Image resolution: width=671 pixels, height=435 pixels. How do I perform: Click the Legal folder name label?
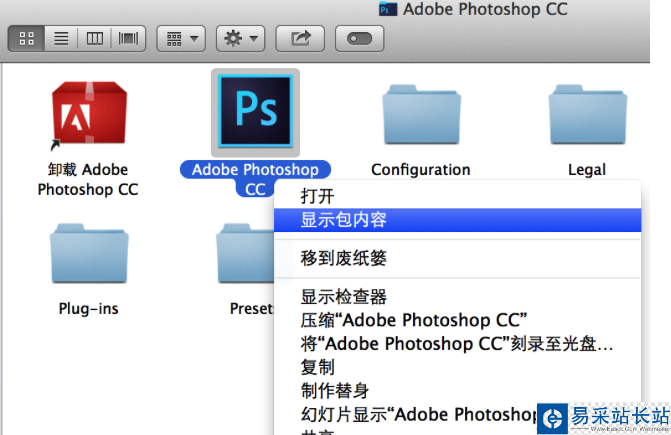tap(587, 170)
